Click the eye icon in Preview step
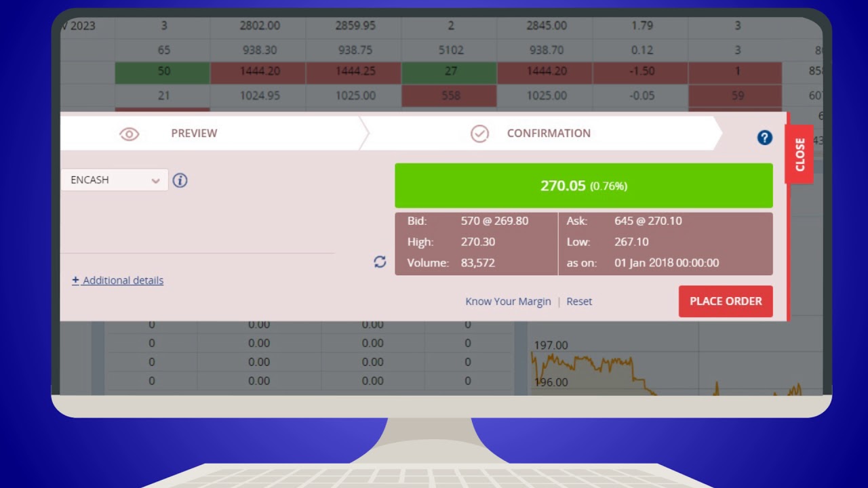Screen dimensions: 868x488 129,134
